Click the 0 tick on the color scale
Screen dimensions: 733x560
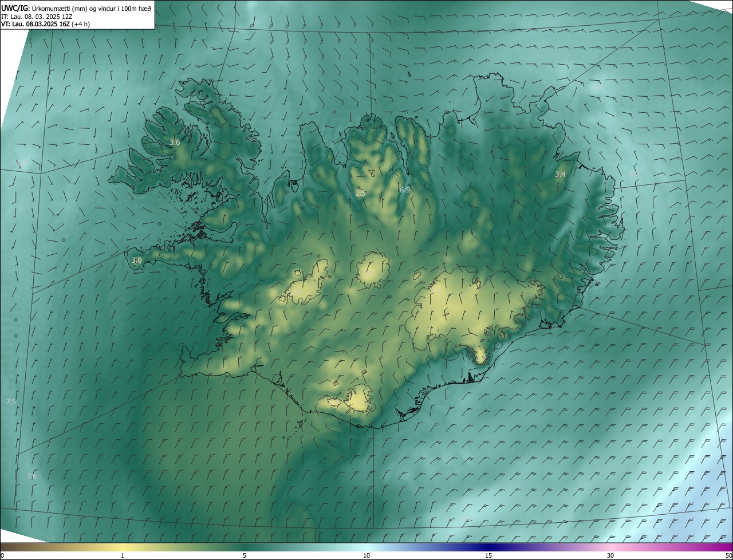pos(2,555)
